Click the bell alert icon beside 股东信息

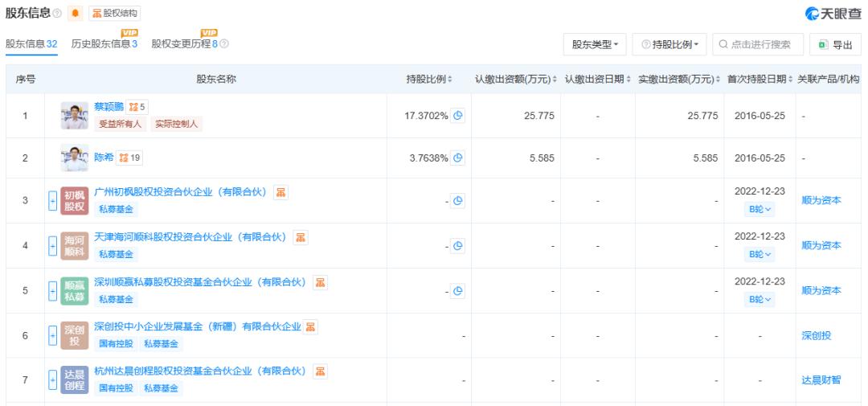76,14
